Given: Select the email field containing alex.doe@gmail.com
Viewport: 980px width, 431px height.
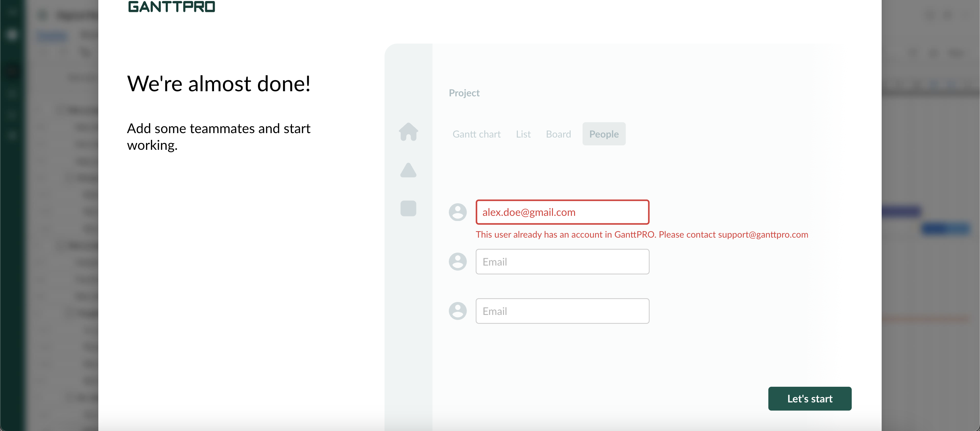Looking at the screenshot, I should tap(562, 212).
